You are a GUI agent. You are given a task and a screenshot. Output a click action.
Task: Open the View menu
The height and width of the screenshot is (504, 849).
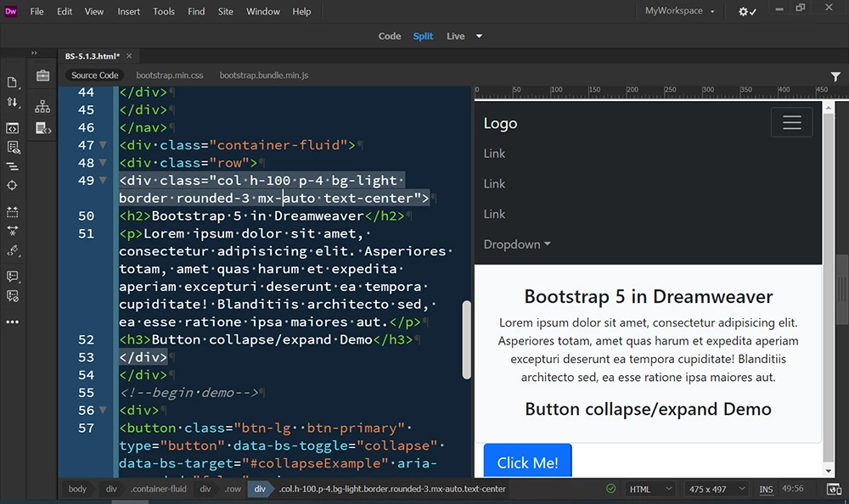93,11
